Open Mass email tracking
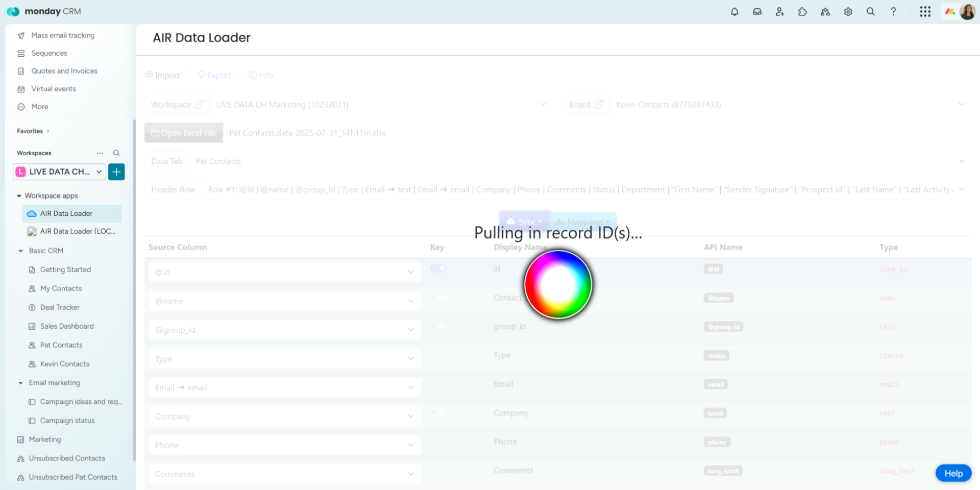This screenshot has height=490, width=980. [x=63, y=35]
